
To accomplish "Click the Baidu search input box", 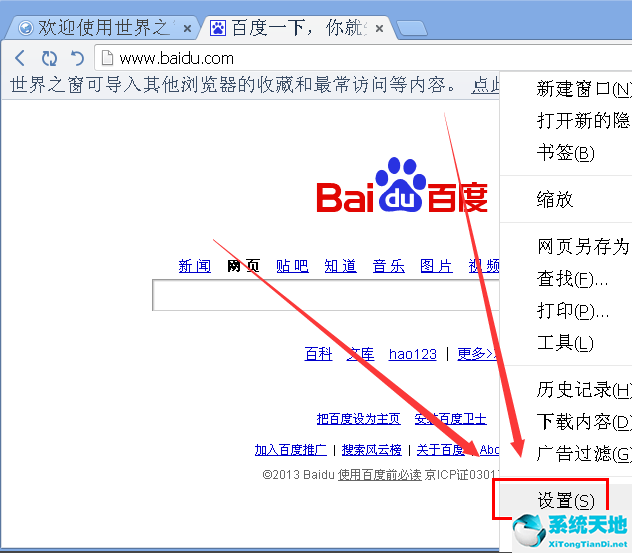I will tap(326, 295).
